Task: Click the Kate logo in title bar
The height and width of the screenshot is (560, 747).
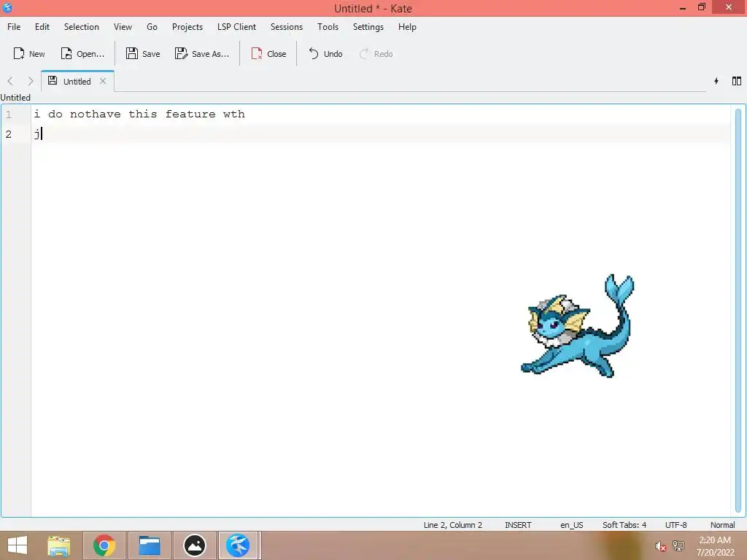Action: coord(7,7)
